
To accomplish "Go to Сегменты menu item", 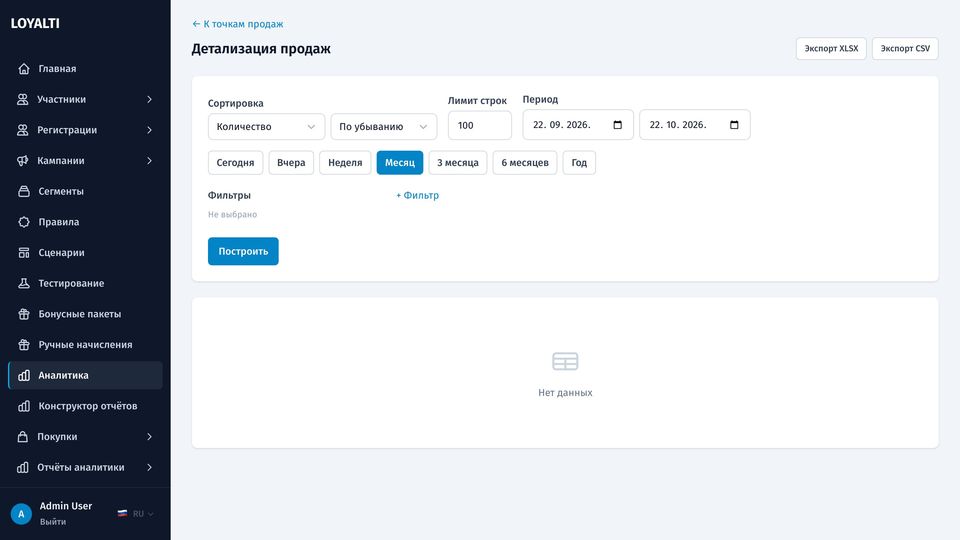I will point(85,191).
